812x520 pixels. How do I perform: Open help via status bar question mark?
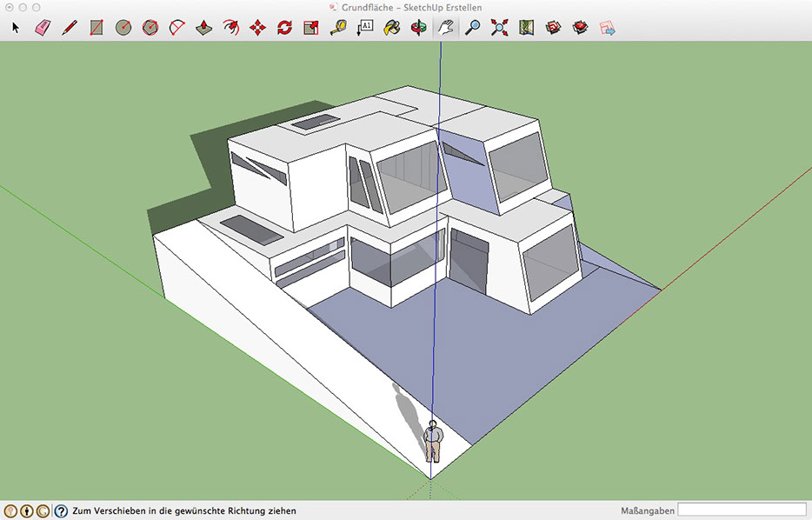click(x=61, y=511)
